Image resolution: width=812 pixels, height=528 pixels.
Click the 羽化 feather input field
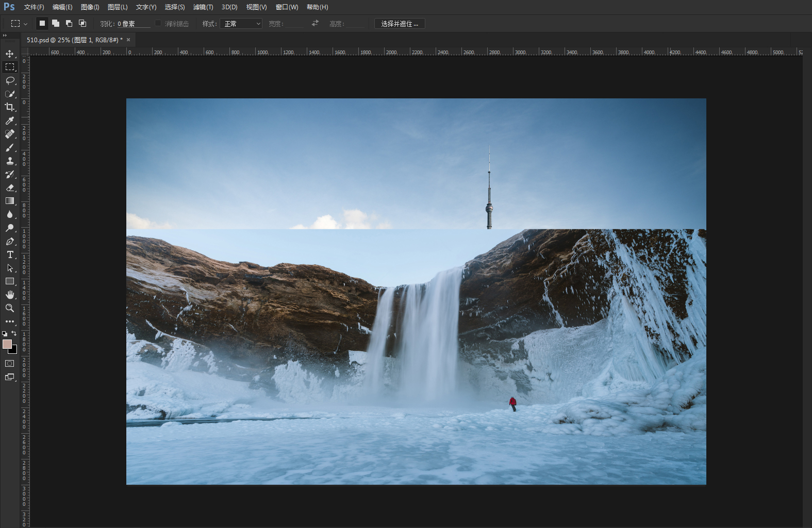pos(134,24)
